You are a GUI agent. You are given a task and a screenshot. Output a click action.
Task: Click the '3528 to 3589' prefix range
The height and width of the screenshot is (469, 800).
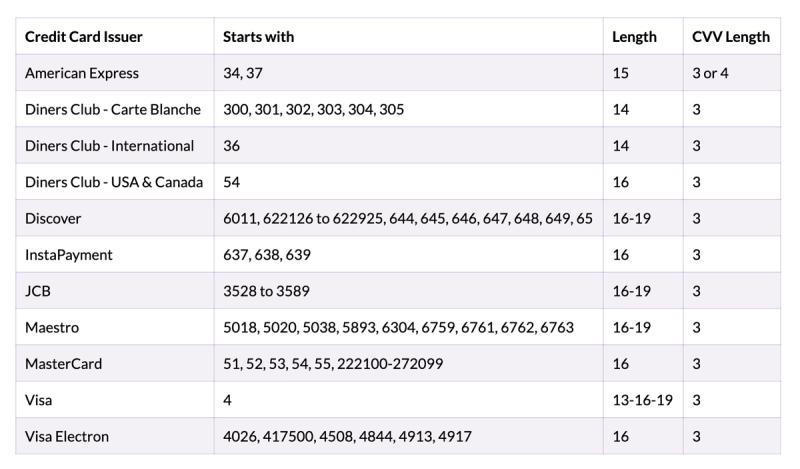coord(267,291)
